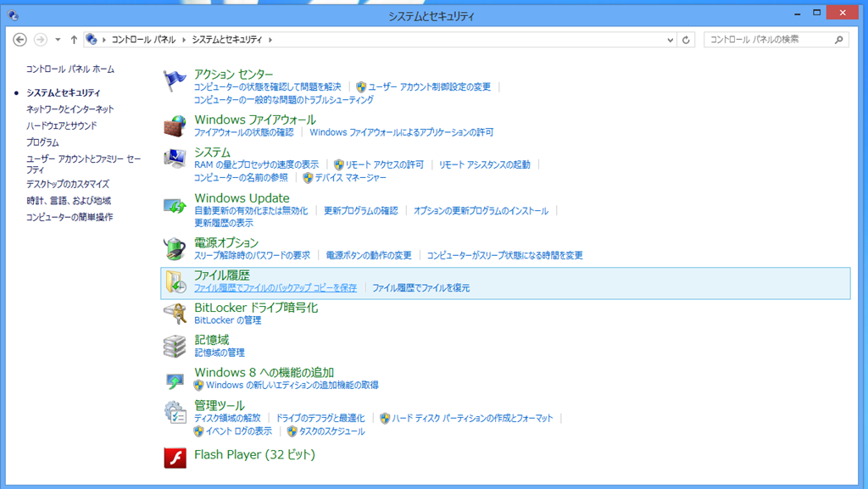868x489 pixels.
Task: Open 自動更新の有効化または無効化
Action: coord(251,211)
